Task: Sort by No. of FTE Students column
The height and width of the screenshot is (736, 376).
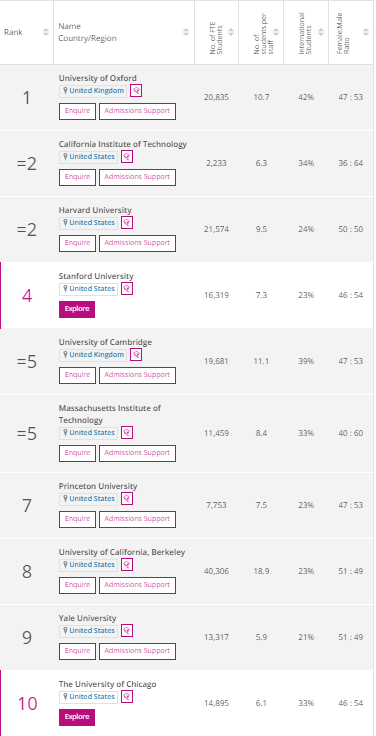Action: (230, 32)
